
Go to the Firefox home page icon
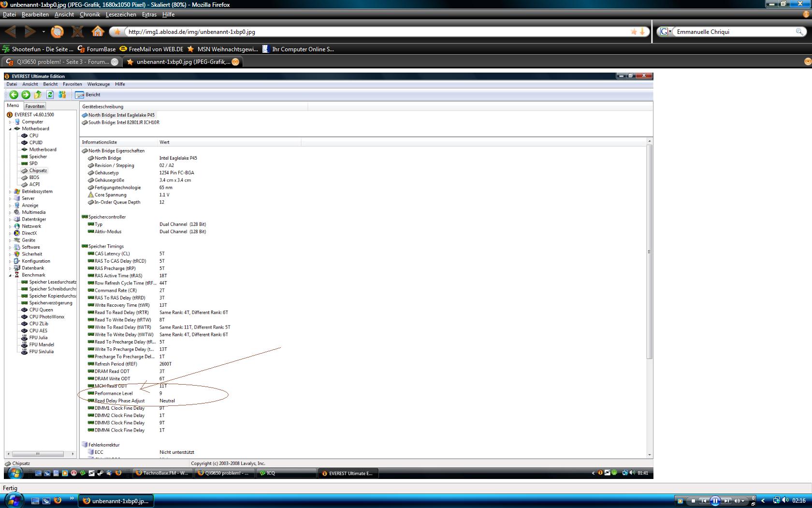click(x=98, y=32)
